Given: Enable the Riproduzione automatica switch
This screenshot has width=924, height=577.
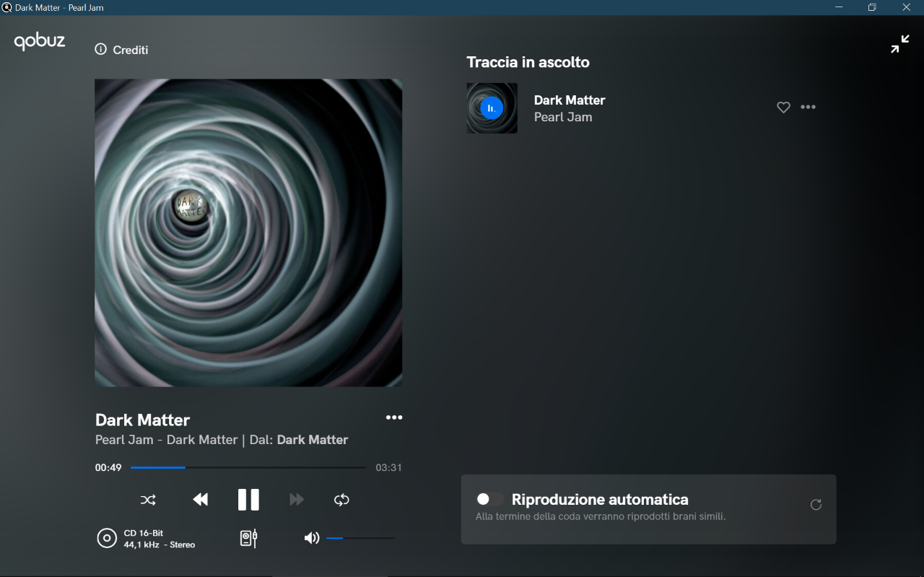Looking at the screenshot, I should 489,499.
